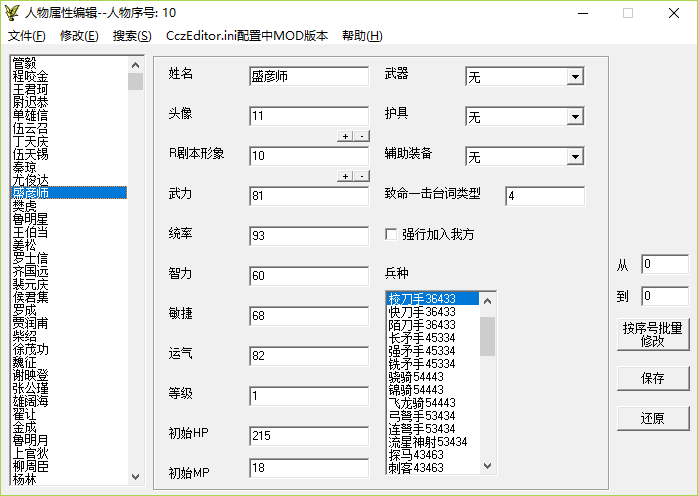Expand the 武器 dropdown

tap(575, 77)
